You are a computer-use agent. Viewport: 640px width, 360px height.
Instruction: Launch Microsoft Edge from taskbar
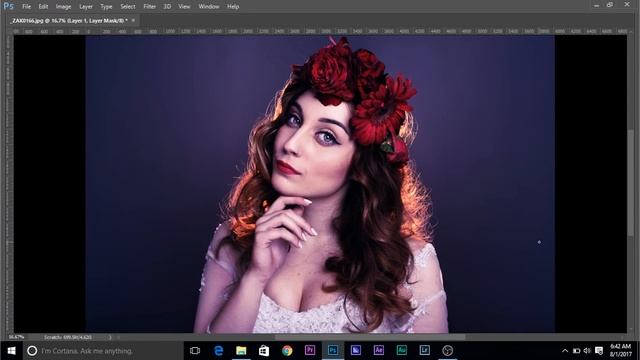(x=218, y=350)
